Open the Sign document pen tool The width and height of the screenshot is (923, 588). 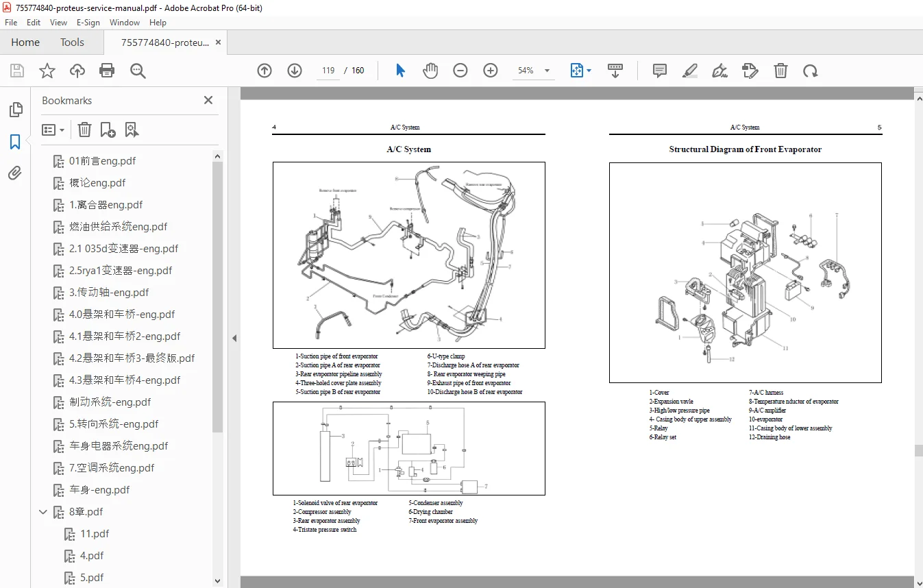pos(719,71)
